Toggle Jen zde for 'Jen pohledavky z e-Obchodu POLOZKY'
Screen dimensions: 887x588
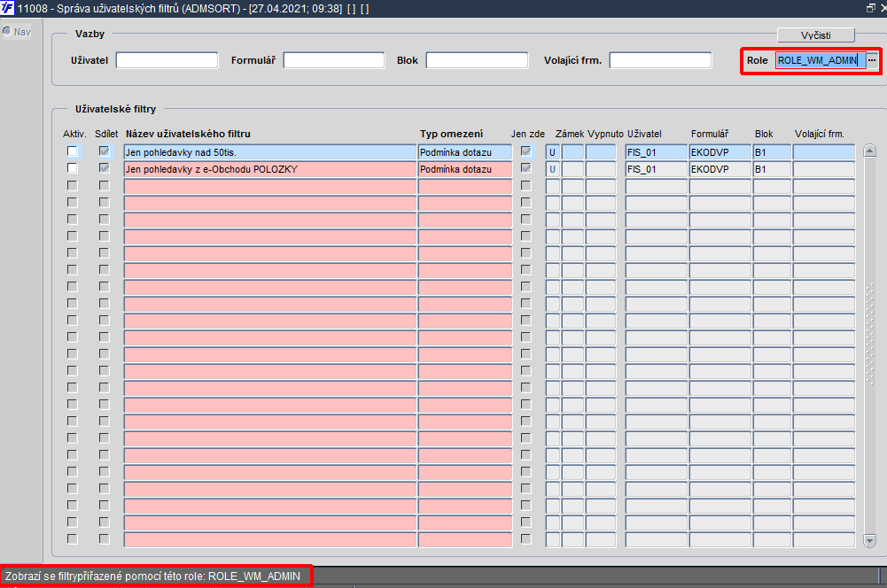click(x=526, y=168)
